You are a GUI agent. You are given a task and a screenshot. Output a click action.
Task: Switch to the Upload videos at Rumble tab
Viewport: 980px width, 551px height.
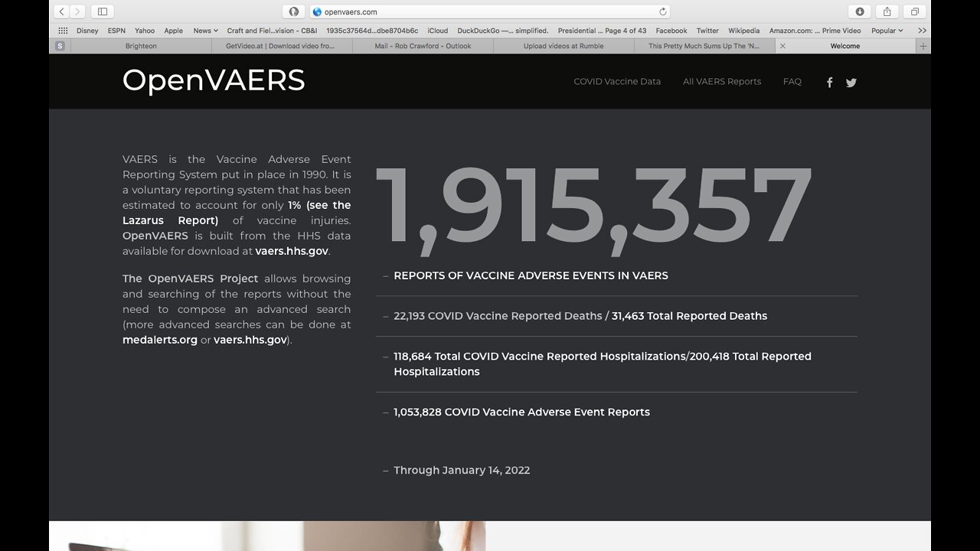[563, 46]
